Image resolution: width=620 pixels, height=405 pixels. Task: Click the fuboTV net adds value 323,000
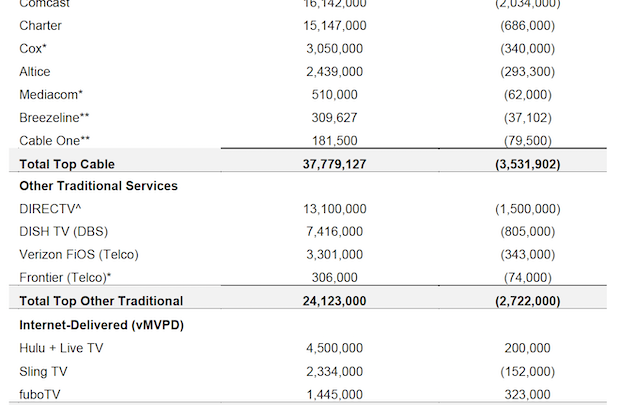click(527, 394)
